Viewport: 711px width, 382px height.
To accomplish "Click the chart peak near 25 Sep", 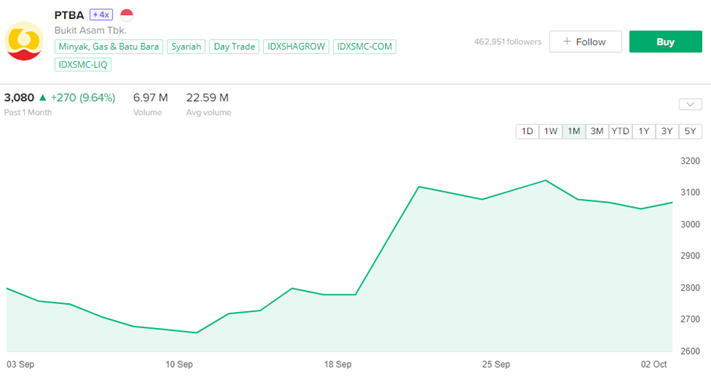I will point(545,181).
